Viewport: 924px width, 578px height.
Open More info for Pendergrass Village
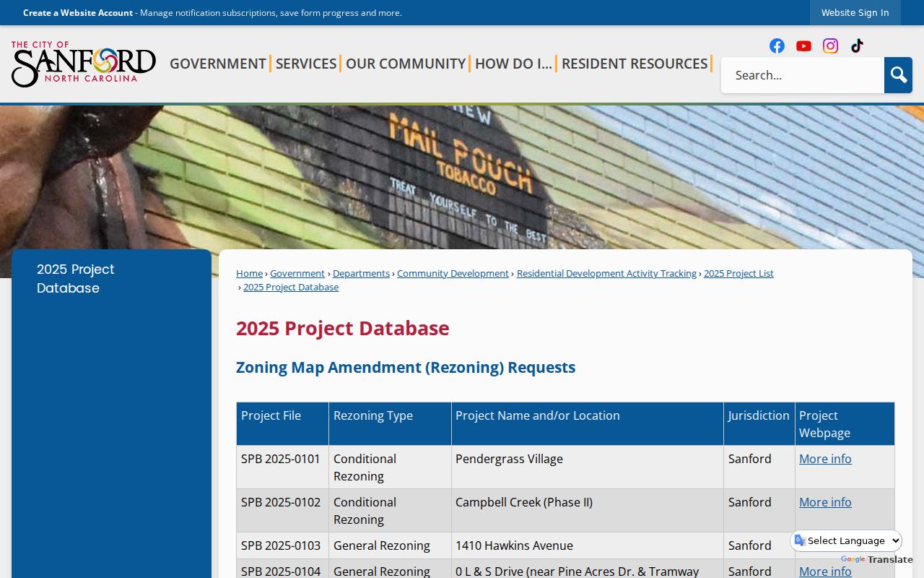(x=825, y=459)
